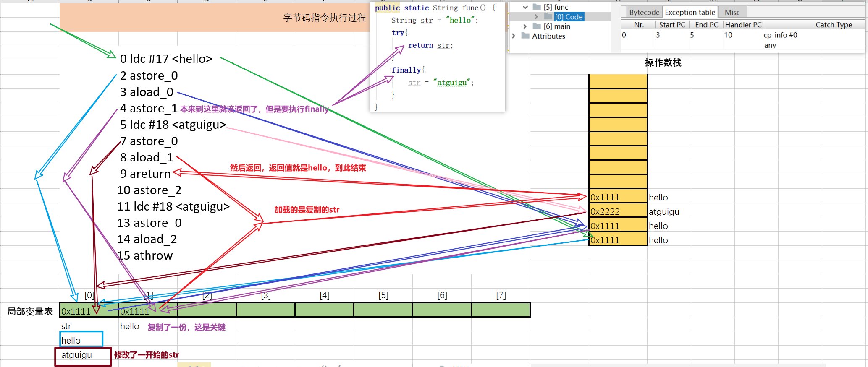Select the cell '10 astore_2'
This screenshot has width=868, height=367.
coord(149,190)
